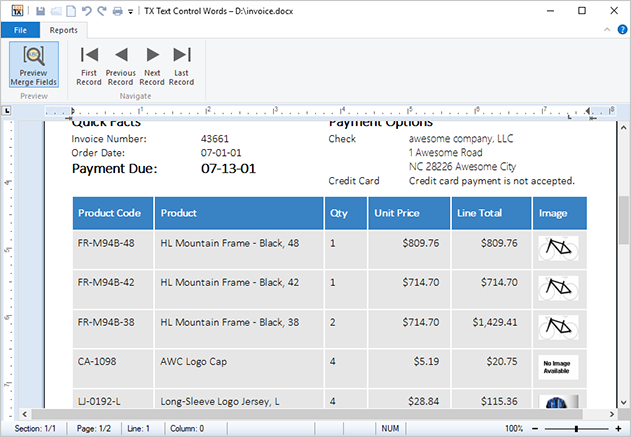Click the Line Total column header

pos(491,213)
